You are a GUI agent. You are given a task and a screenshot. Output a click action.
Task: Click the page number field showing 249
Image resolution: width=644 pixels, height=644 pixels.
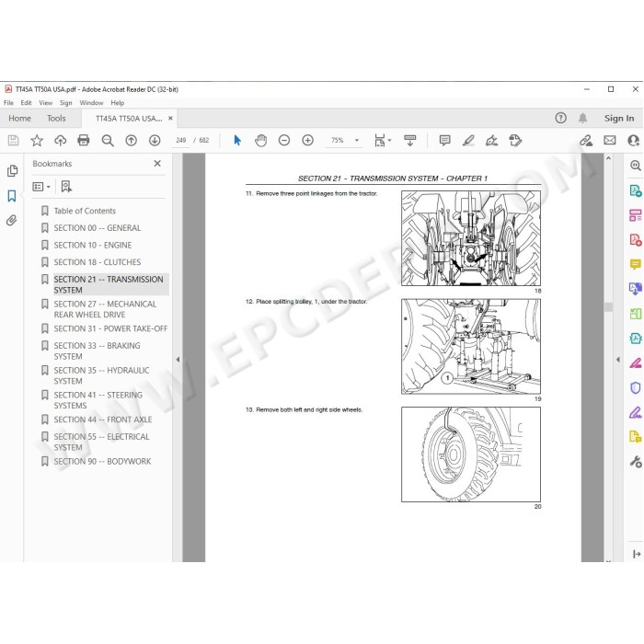point(180,141)
